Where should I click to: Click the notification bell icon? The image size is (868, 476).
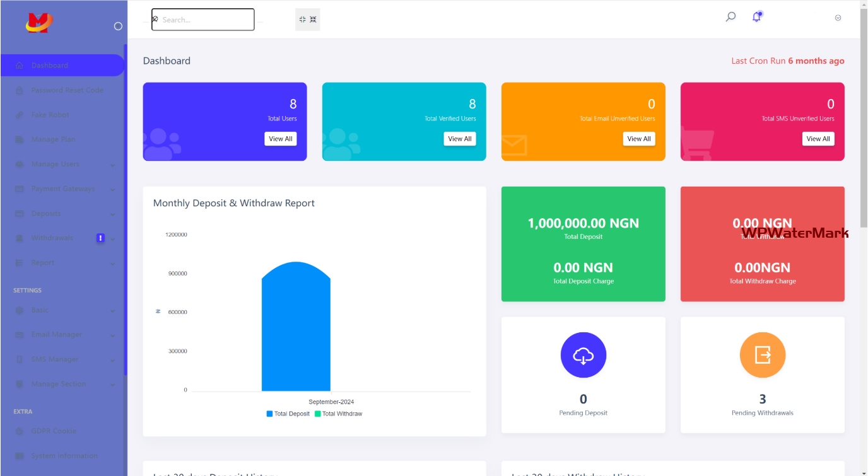(x=756, y=18)
